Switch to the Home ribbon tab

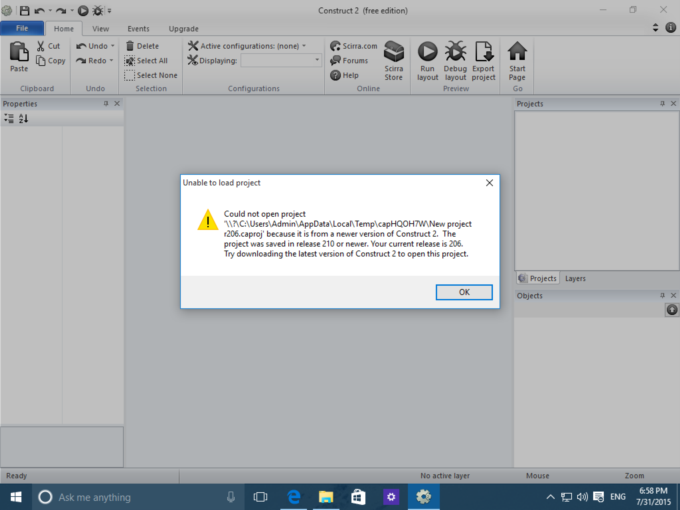[64, 29]
